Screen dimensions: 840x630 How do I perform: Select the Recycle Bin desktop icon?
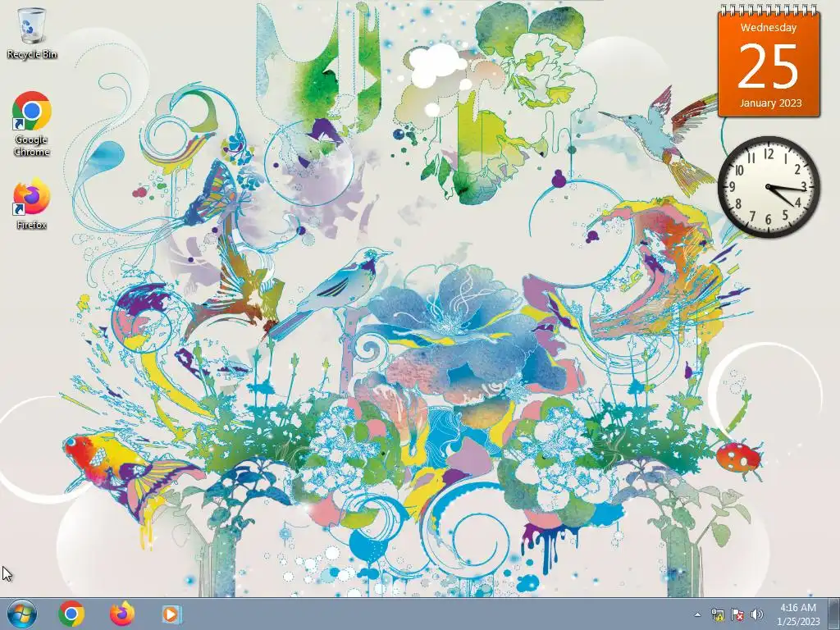[x=32, y=32]
